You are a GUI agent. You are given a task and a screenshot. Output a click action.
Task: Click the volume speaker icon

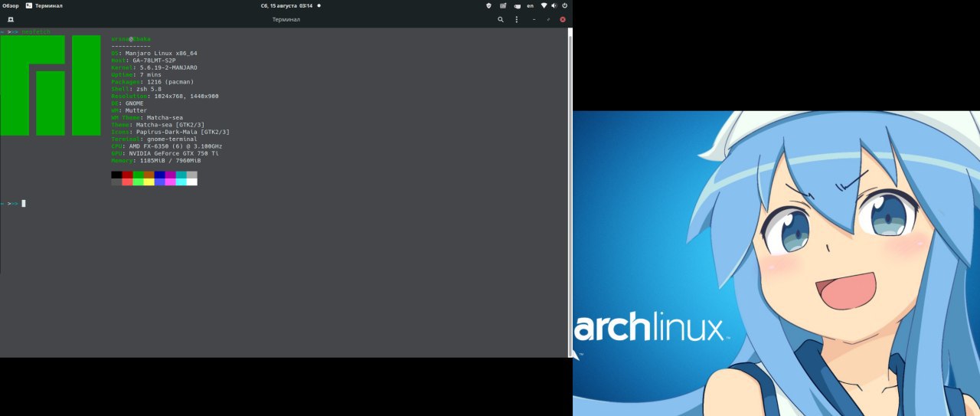pyautogui.click(x=554, y=5)
